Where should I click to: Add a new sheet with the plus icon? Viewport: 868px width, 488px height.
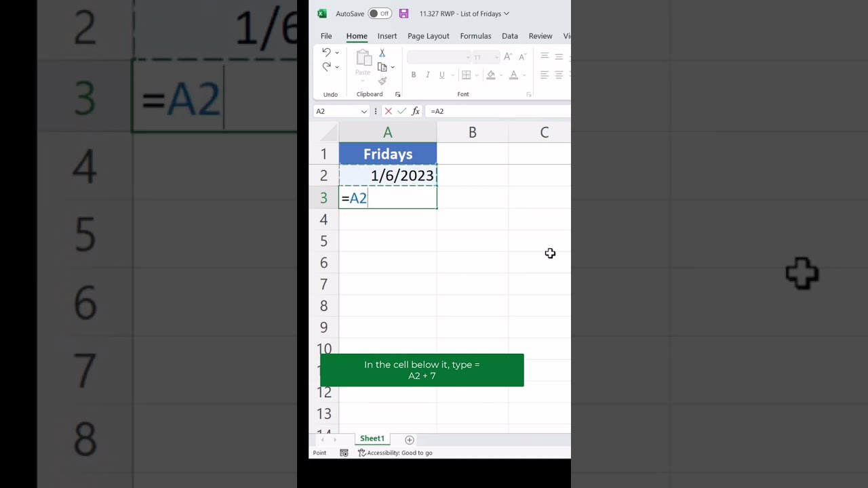pyautogui.click(x=410, y=440)
